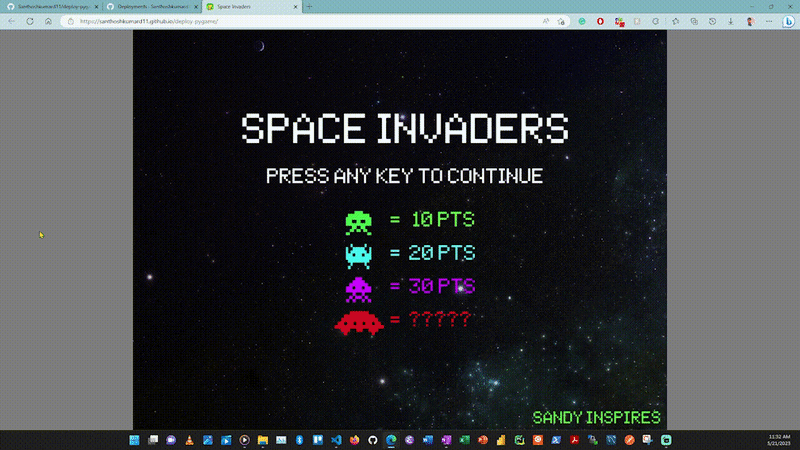
Task: Open Task View on the taskbar
Action: (x=153, y=440)
